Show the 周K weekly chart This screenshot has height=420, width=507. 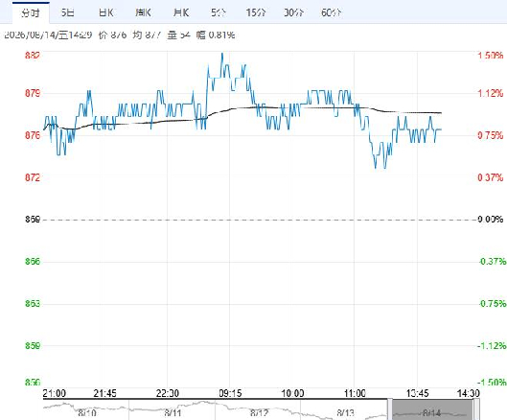tap(143, 12)
